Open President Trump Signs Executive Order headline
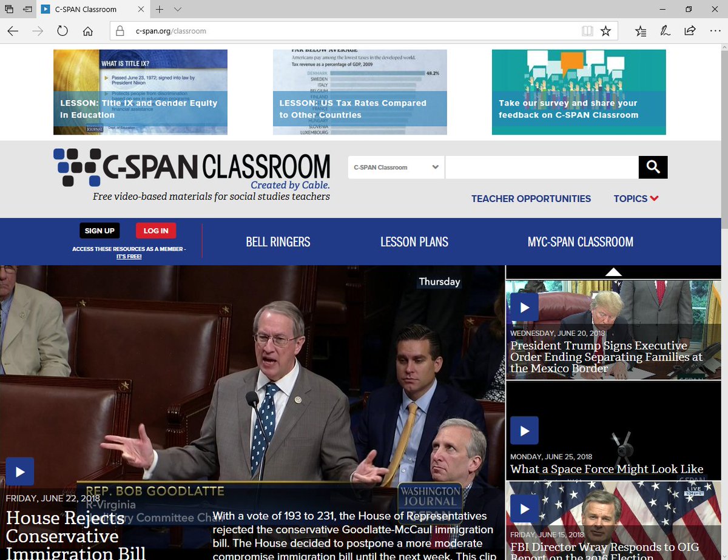 tap(607, 357)
